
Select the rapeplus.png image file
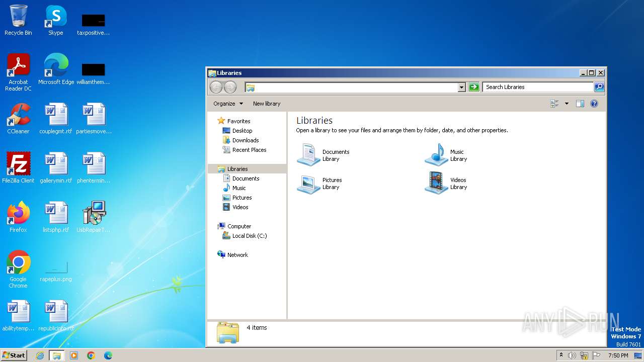click(56, 271)
